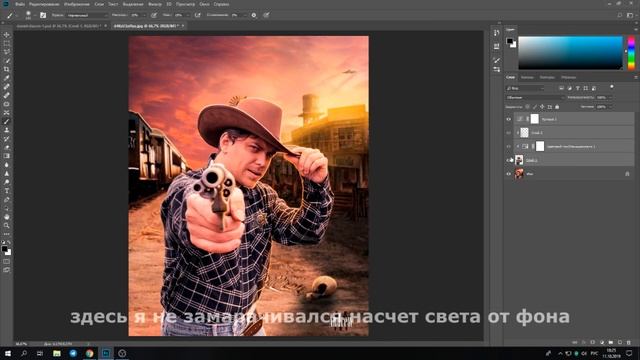Switch to the Контуры tab
640x360 pixels.
(x=547, y=77)
